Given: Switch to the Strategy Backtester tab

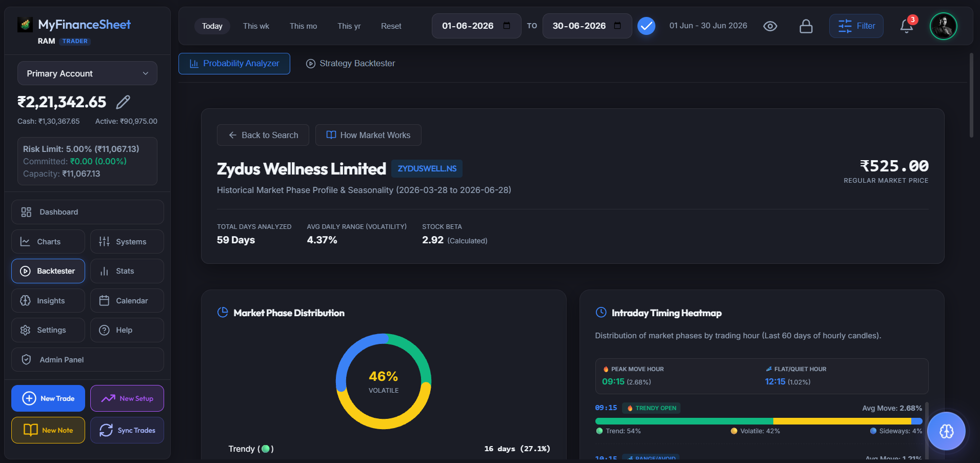Looking at the screenshot, I should [x=351, y=64].
